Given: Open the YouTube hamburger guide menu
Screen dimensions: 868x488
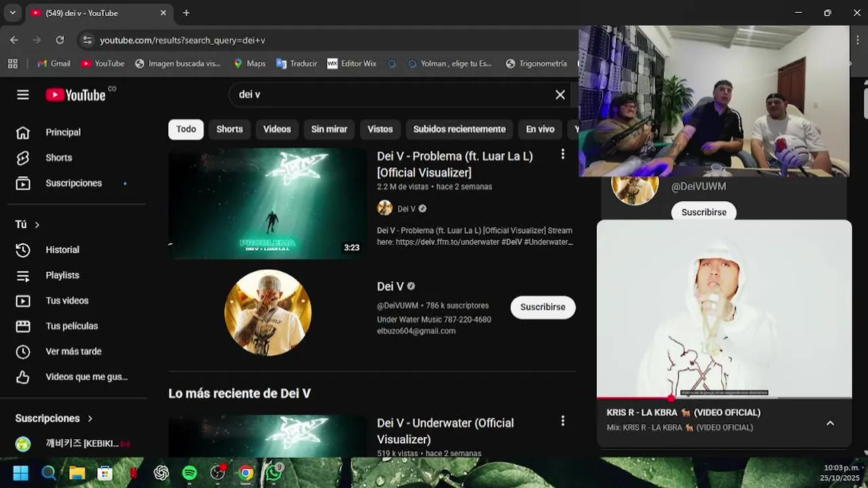Looking at the screenshot, I should click(x=23, y=95).
